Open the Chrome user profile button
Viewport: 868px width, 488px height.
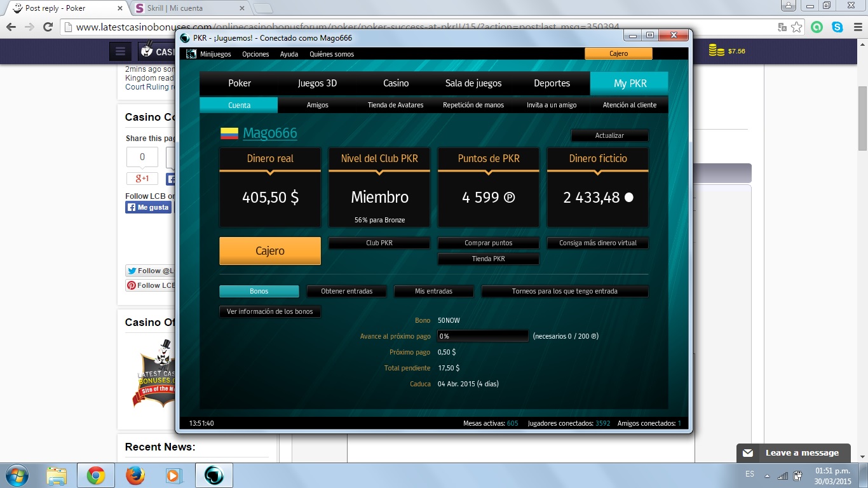pos(788,6)
